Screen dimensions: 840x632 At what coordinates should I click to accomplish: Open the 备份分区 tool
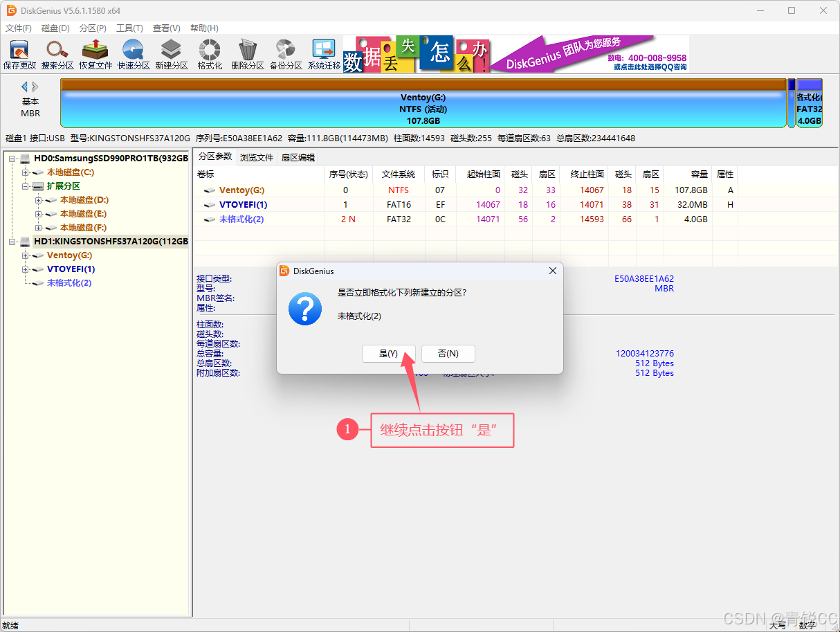pos(286,55)
